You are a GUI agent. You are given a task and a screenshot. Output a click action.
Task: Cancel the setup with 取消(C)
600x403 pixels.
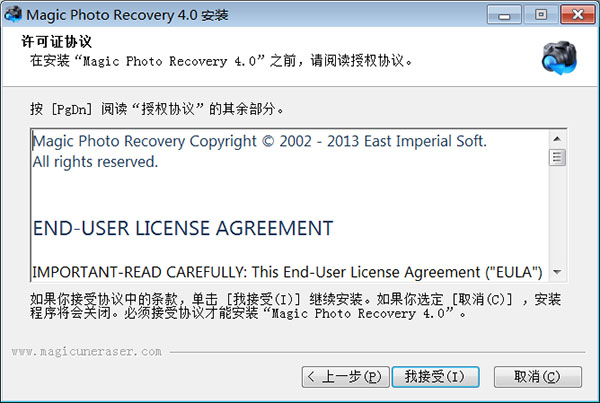click(538, 377)
